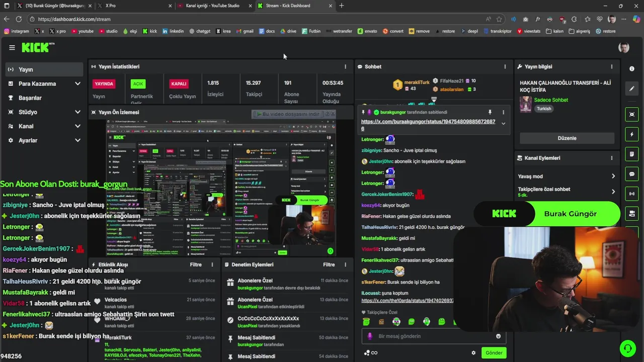This screenshot has height=362, width=644.
Task: Open Kanal Eylemleri three-dot options
Action: tap(612, 158)
